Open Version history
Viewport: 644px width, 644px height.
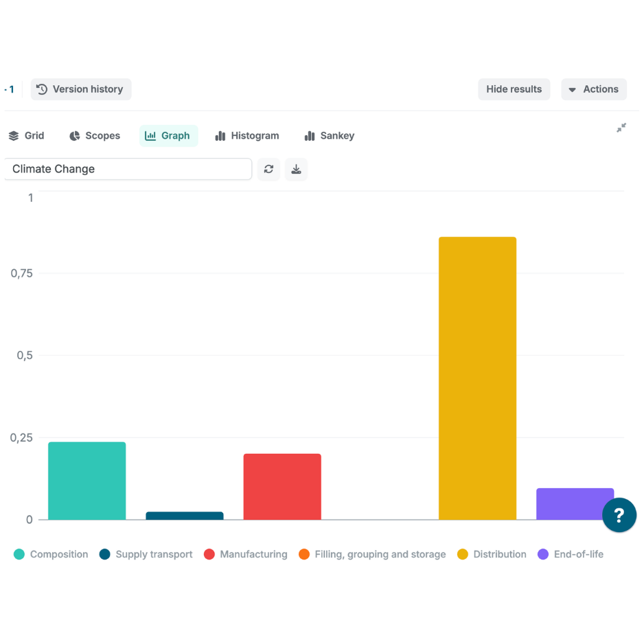point(81,89)
